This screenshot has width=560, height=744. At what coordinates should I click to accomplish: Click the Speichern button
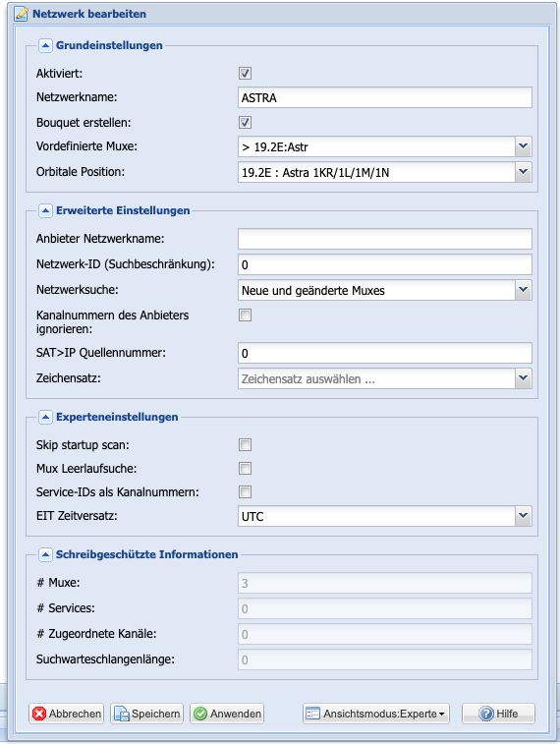147,714
